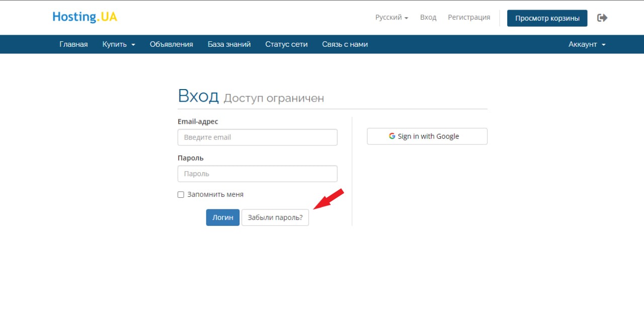The width and height of the screenshot is (644, 310).
Task: Open the Русский language dropdown
Action: [391, 18]
